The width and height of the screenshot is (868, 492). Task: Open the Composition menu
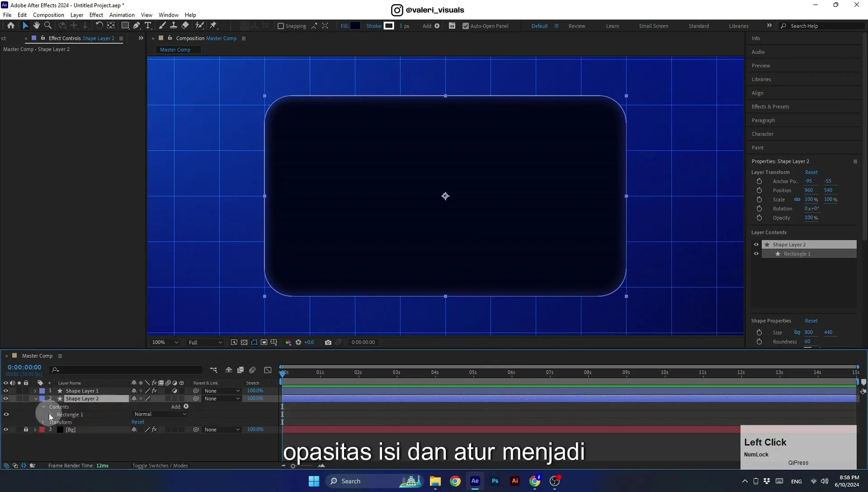(48, 15)
